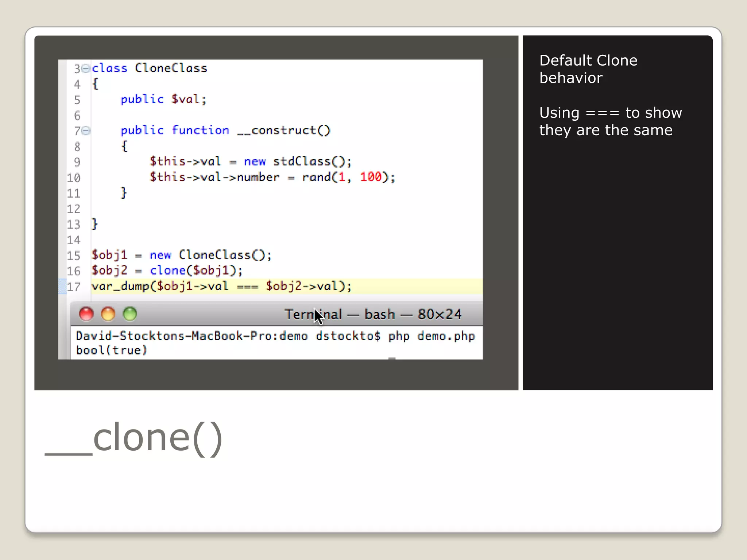Collapse the CloneClass class fold marker
The height and width of the screenshot is (560, 747).
coord(86,68)
